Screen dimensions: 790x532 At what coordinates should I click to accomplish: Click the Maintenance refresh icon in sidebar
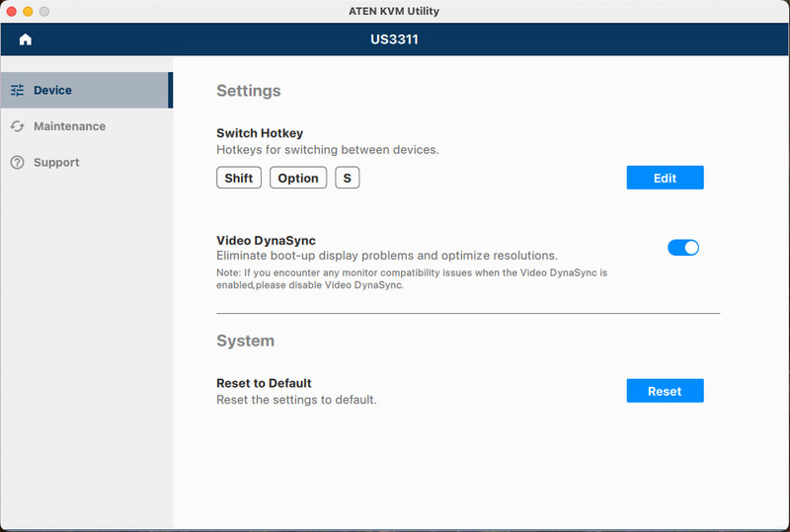[x=17, y=126]
